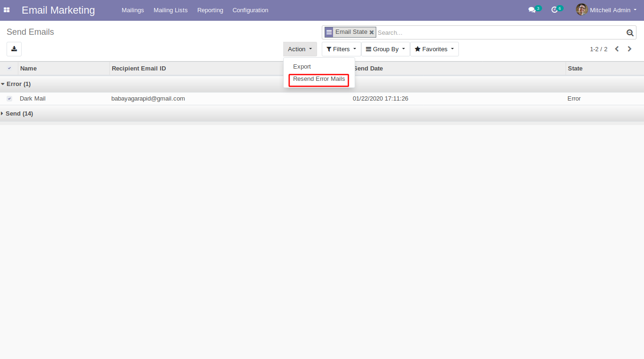The width and height of the screenshot is (644, 359).
Task: Click the Email Marketing app title
Action: (58, 10)
